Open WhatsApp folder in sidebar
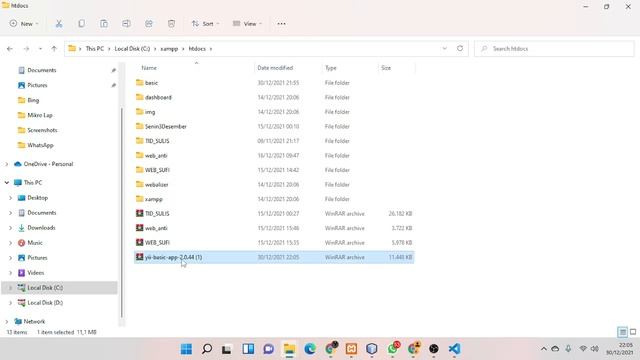 tap(40, 145)
